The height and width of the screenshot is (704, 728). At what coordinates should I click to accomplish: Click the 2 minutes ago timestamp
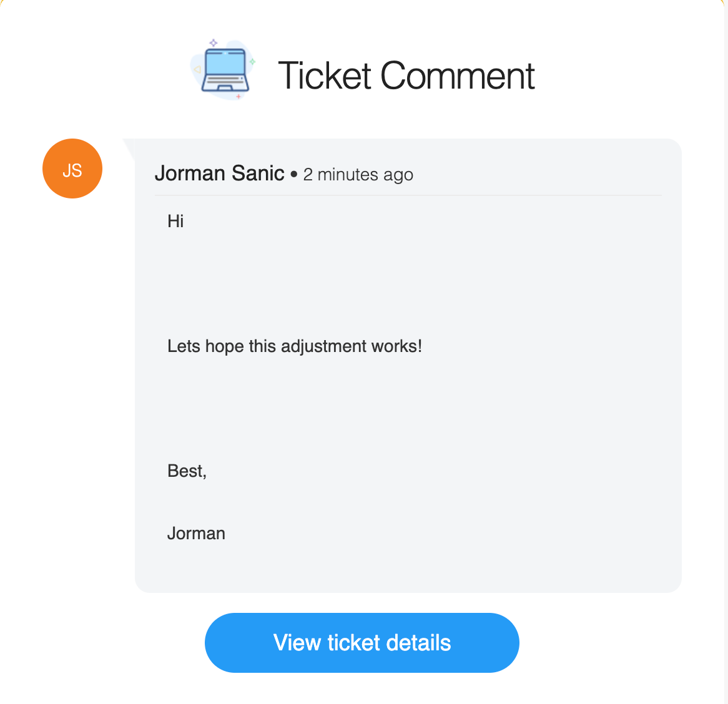pos(358,175)
